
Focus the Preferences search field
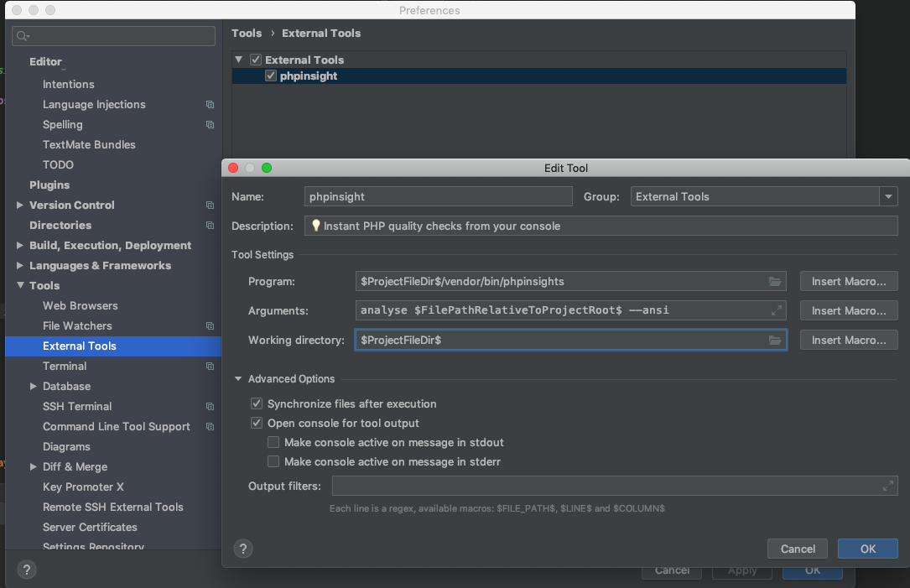[114, 36]
